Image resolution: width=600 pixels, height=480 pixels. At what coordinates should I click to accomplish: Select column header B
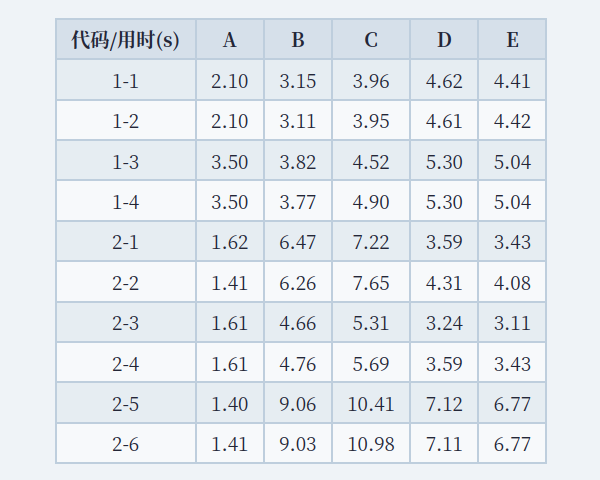(x=298, y=40)
